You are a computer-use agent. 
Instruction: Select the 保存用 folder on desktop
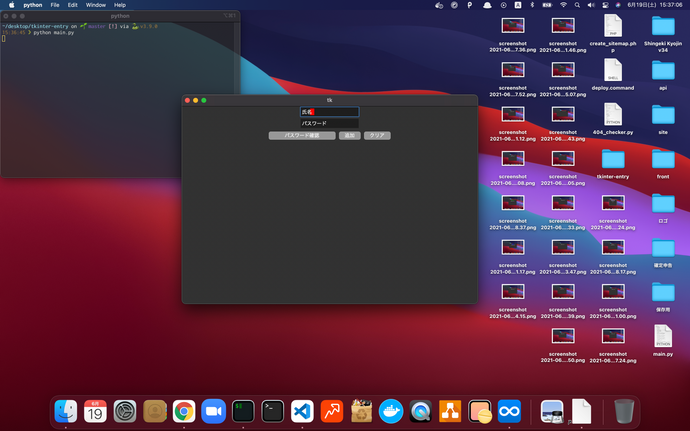coord(663,297)
